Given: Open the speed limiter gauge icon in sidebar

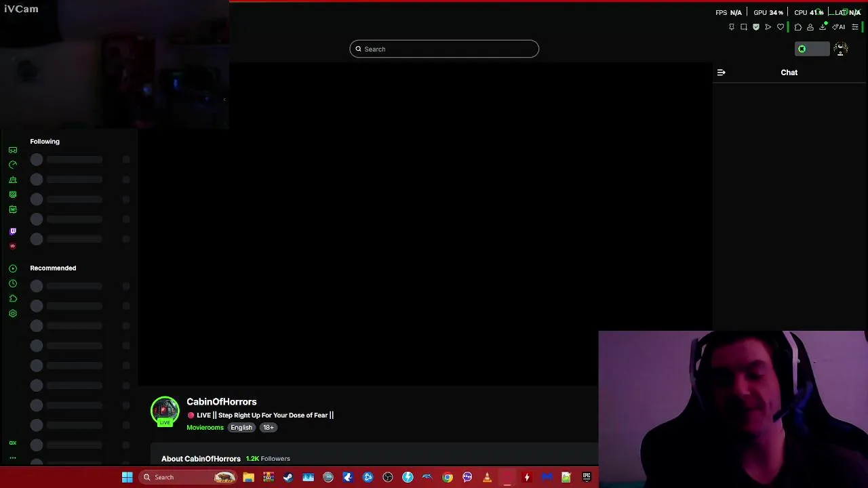Looking at the screenshot, I should point(13,165).
